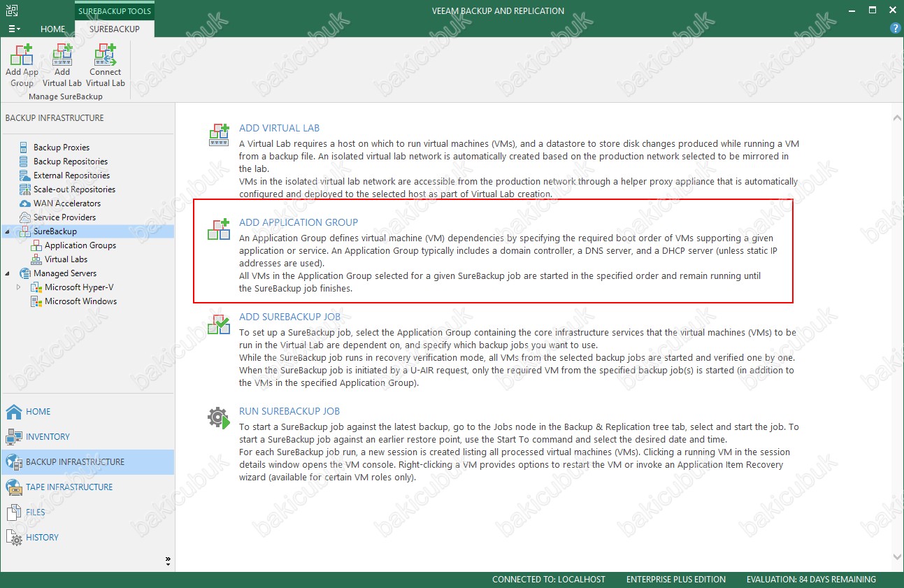Go to the FILES navigation view

pos(87,512)
